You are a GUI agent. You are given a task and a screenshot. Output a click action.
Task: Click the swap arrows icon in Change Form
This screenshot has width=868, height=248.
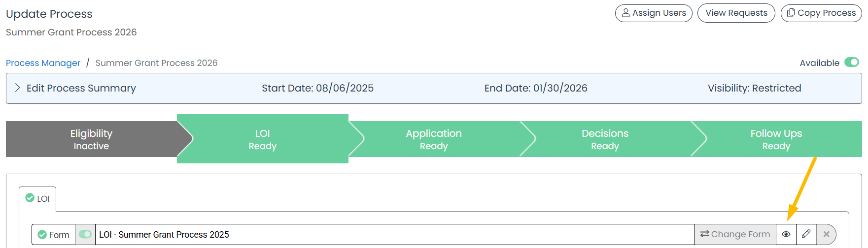pos(704,234)
